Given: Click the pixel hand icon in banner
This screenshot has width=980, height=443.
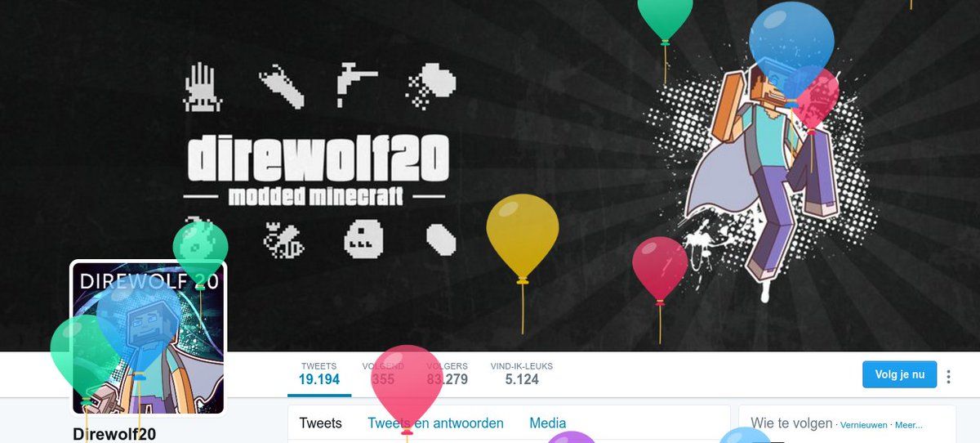Looking at the screenshot, I should (198, 87).
